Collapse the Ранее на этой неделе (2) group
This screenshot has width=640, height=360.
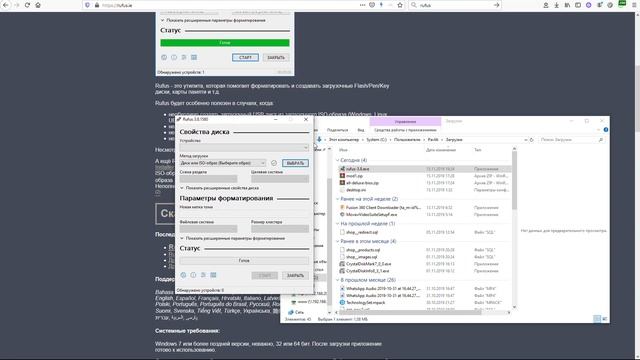pyautogui.click(x=338, y=199)
